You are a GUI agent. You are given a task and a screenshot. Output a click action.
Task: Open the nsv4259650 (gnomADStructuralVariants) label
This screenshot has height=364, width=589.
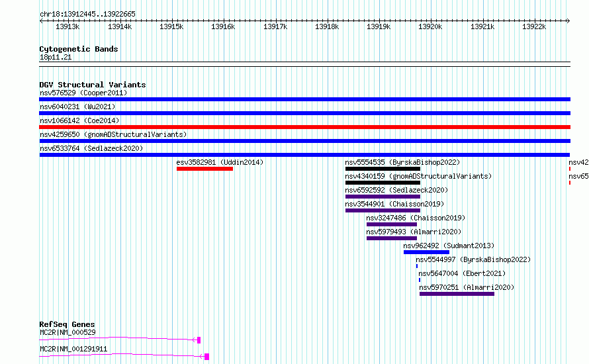pyautogui.click(x=113, y=134)
